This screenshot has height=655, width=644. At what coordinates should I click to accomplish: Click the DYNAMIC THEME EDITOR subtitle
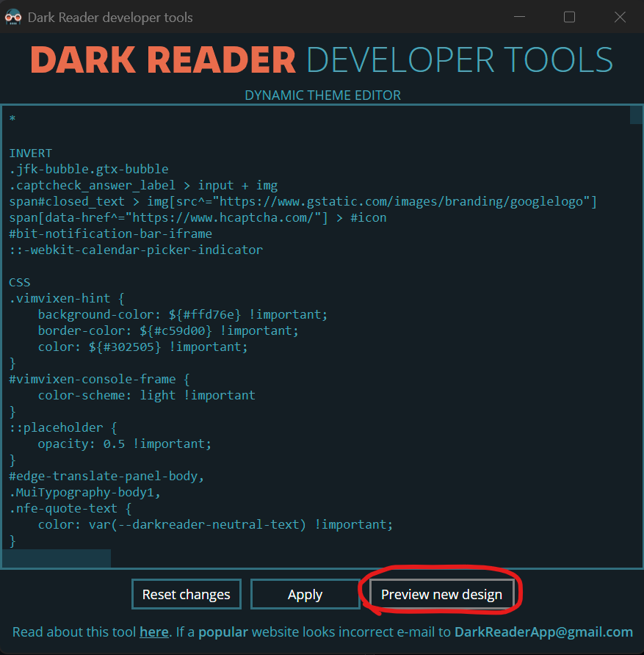(x=322, y=95)
